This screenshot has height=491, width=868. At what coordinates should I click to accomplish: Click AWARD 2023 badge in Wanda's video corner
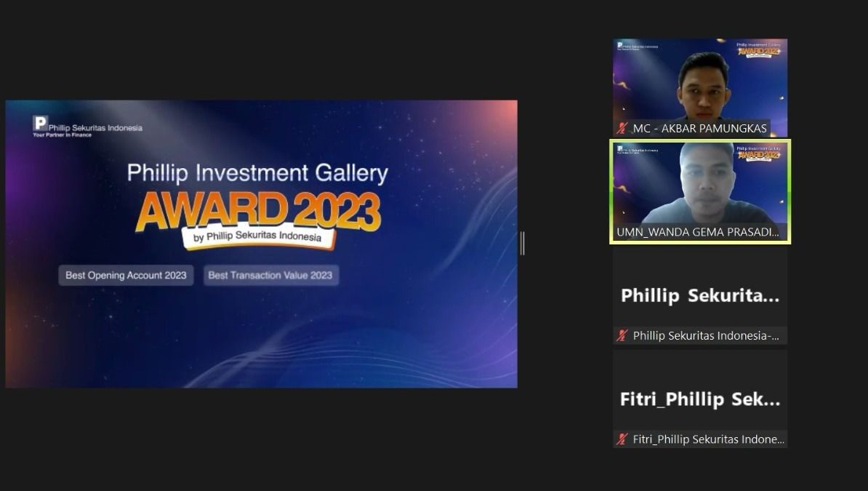click(759, 153)
